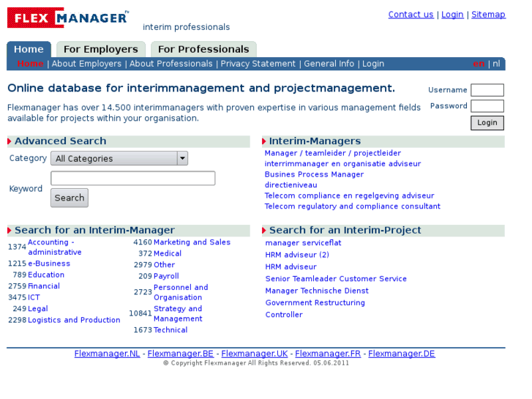Open the All Categories dropdown
Screen dimensions: 532x399
tap(119, 158)
